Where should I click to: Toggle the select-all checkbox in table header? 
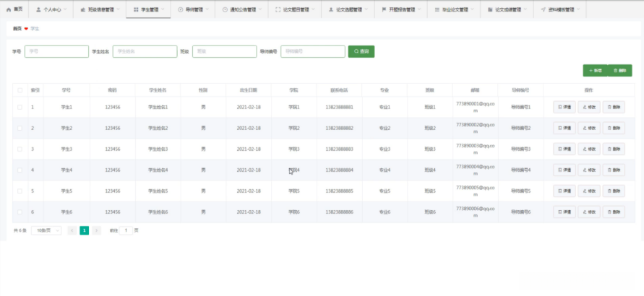click(20, 90)
